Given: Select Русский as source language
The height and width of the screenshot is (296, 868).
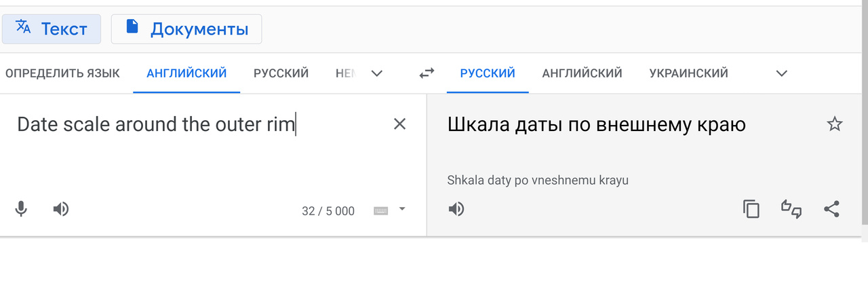Looking at the screenshot, I should click(x=281, y=73).
